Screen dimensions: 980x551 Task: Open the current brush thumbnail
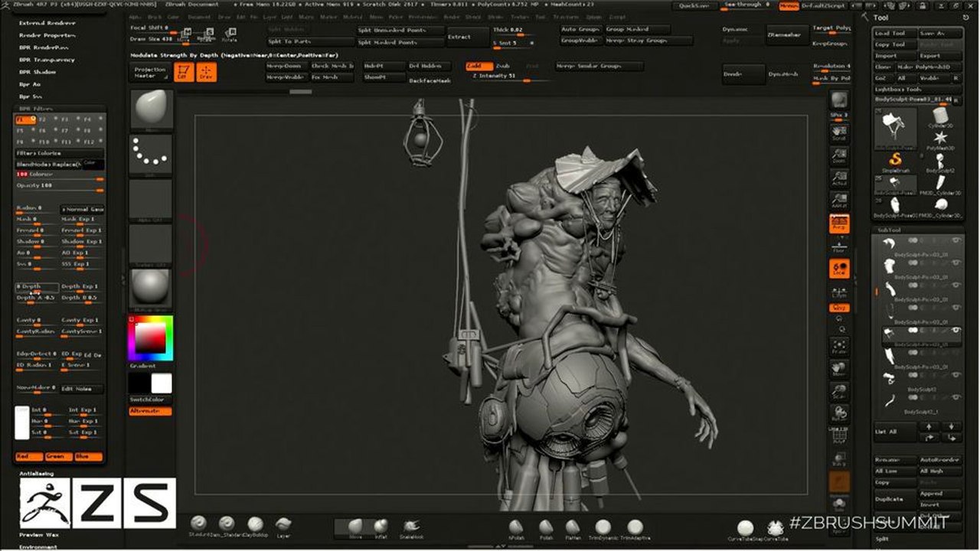pos(152,110)
